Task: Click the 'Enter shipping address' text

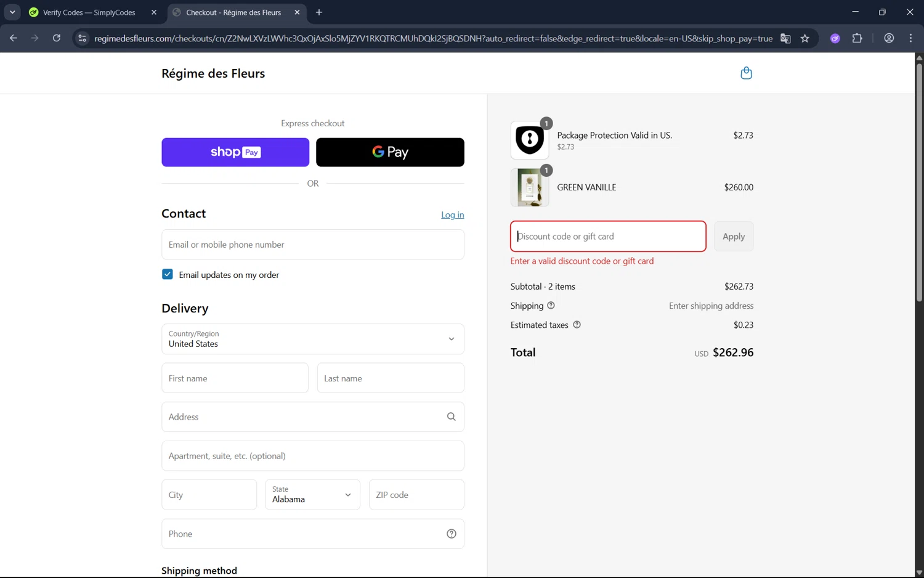Action: [711, 306]
